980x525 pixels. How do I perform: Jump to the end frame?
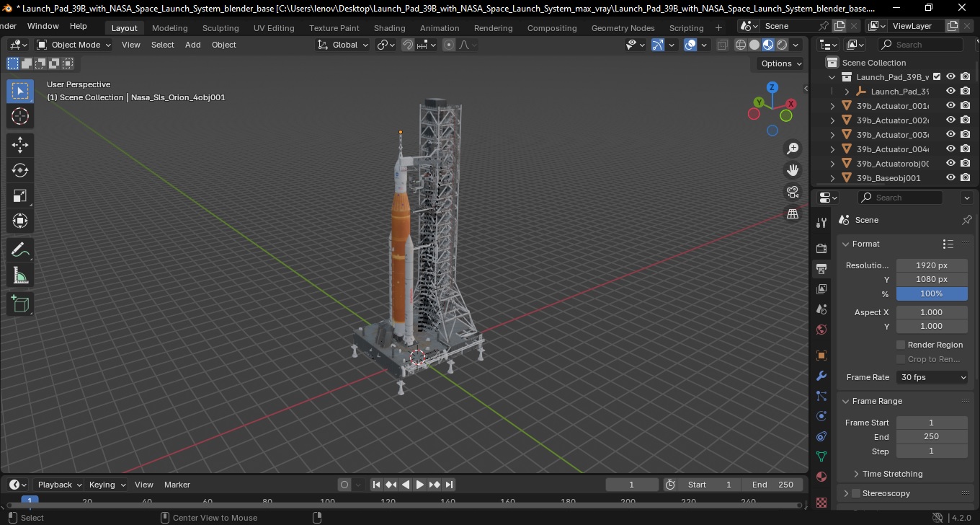(449, 485)
